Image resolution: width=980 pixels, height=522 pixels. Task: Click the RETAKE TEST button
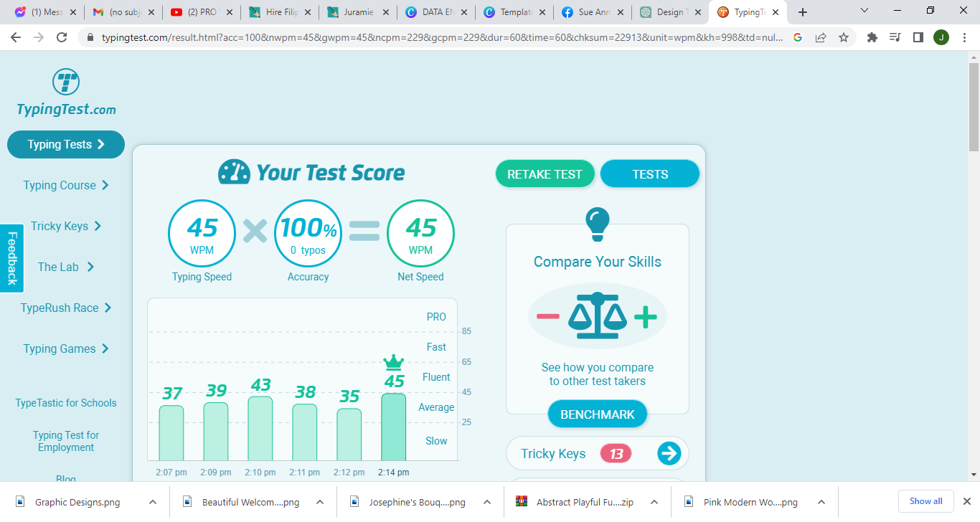[x=545, y=174]
